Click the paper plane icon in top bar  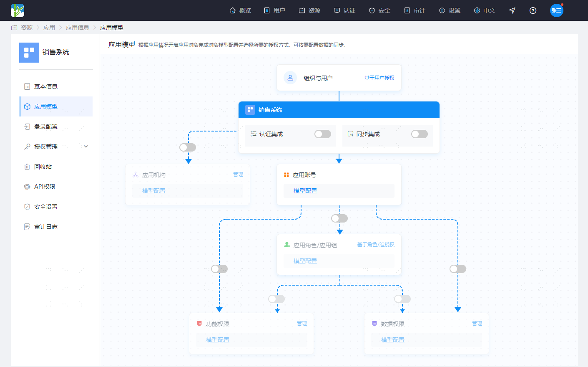pyautogui.click(x=512, y=10)
